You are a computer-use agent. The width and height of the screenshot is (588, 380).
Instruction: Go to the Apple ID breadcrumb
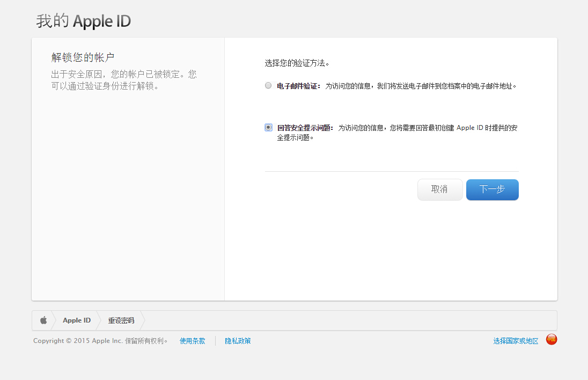(x=77, y=320)
